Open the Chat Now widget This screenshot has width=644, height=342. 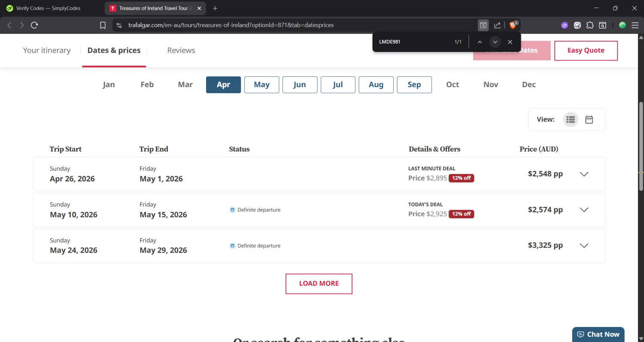point(598,335)
